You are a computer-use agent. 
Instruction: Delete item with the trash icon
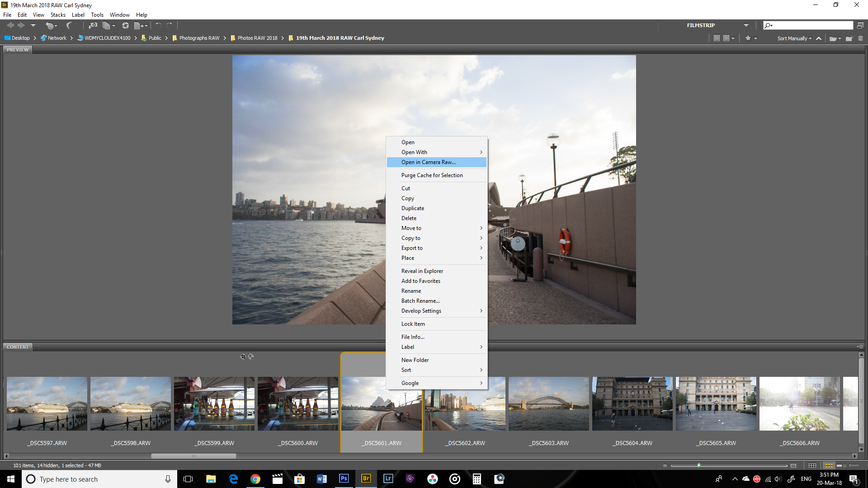pos(860,38)
